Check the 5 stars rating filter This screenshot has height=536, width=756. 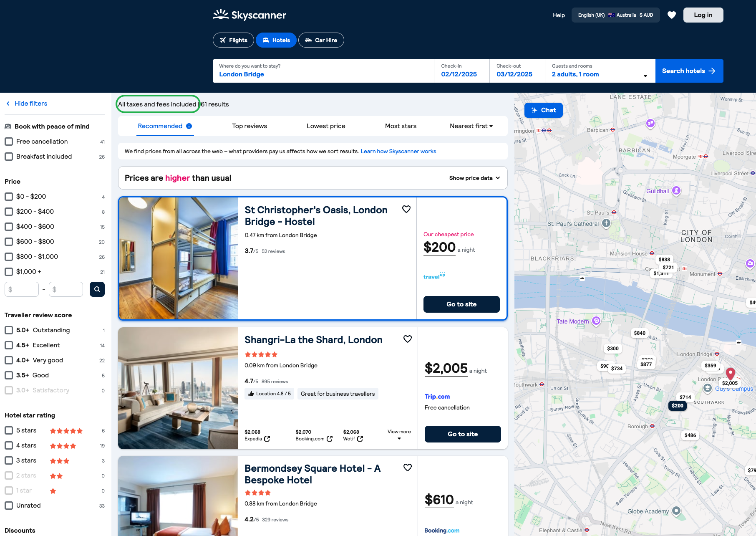(9, 430)
